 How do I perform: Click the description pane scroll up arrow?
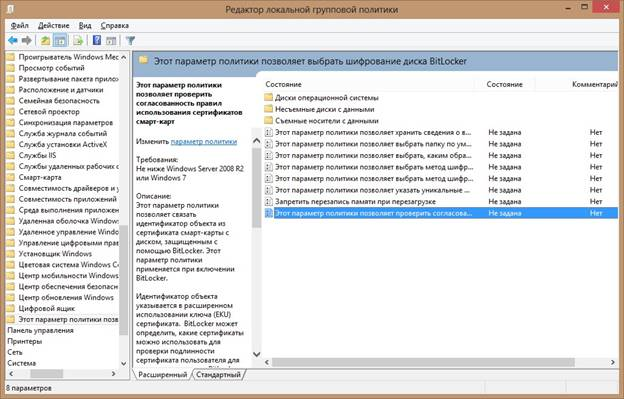(257, 140)
